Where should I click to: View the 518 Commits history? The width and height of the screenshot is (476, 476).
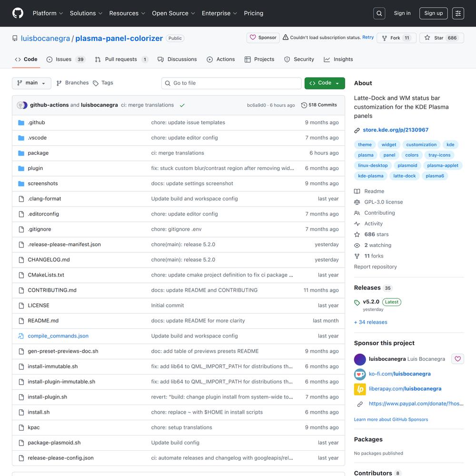tap(319, 105)
